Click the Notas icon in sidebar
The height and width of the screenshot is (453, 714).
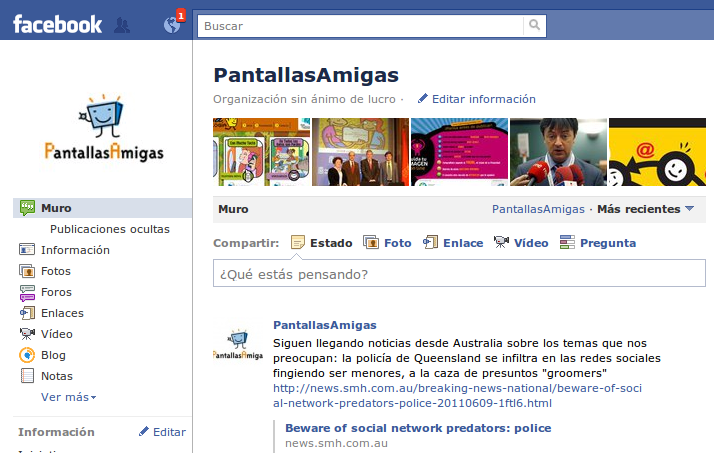tap(27, 376)
